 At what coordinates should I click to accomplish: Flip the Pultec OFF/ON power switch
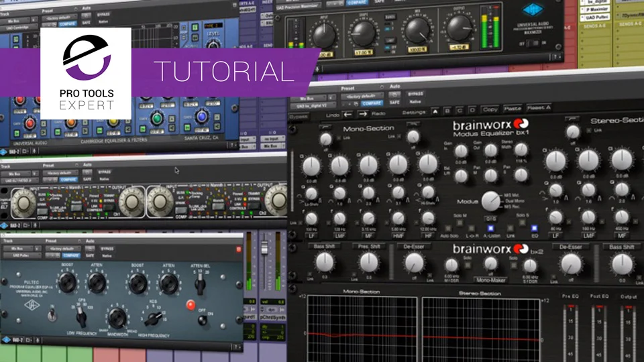(202, 320)
